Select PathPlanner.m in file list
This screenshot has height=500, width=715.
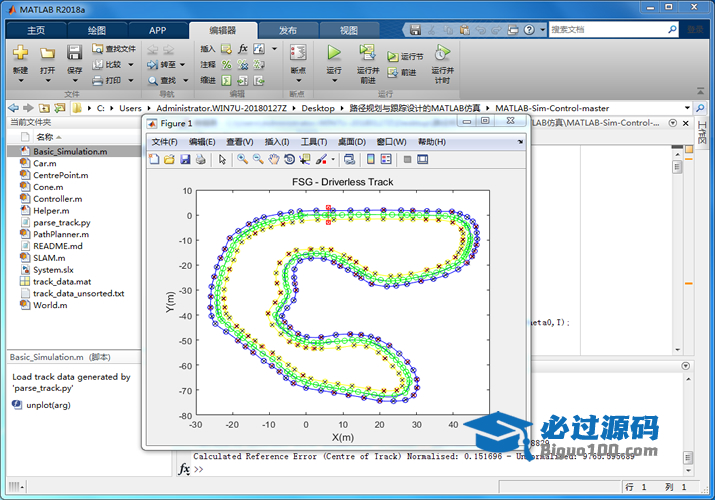click(x=74, y=234)
